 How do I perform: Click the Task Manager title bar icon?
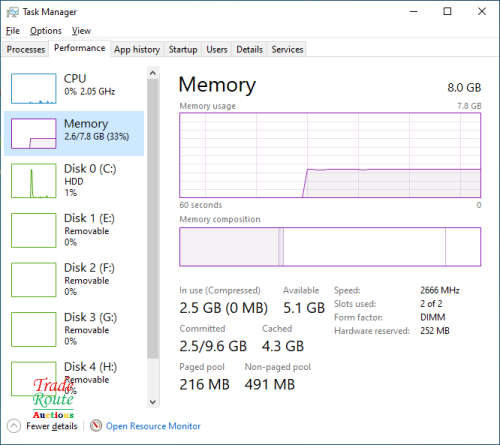(13, 12)
